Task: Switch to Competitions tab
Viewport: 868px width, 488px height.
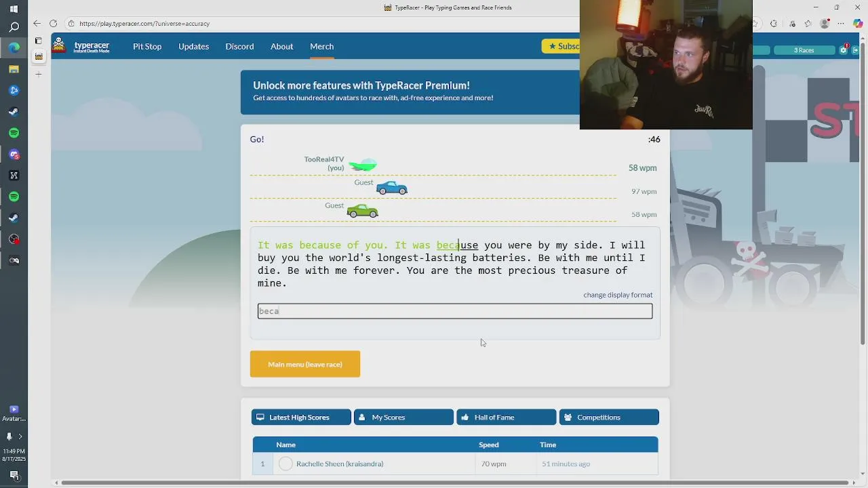Action: [x=609, y=418]
